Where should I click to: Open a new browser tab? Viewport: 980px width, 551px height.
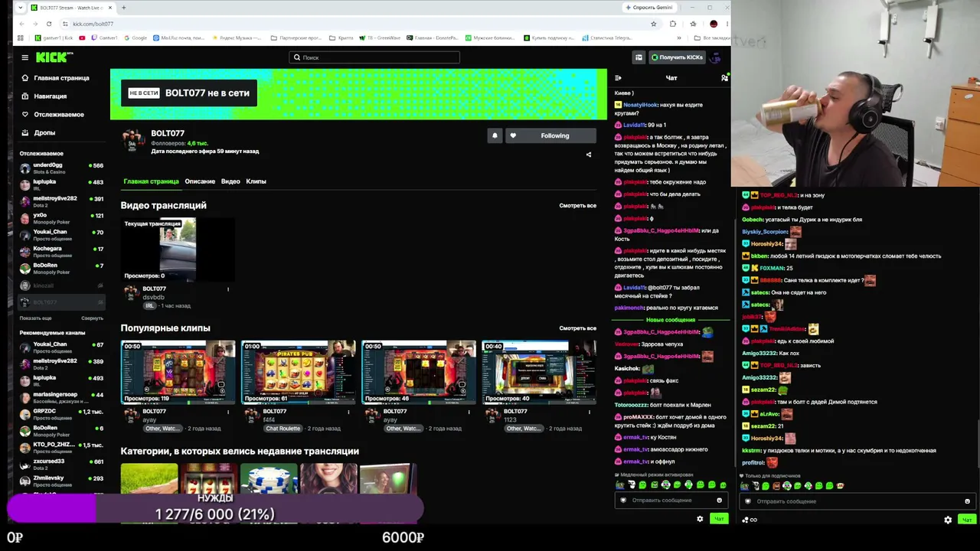click(123, 8)
